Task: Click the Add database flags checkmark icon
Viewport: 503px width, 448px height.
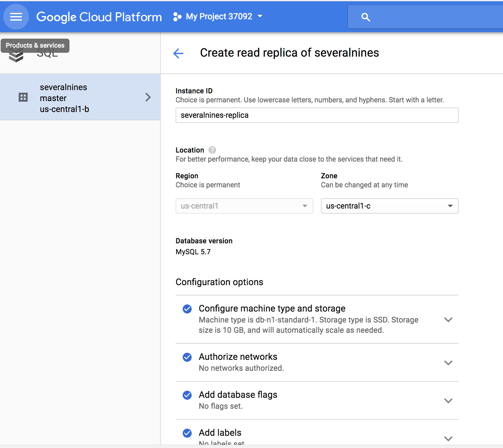Action: pyautogui.click(x=187, y=395)
